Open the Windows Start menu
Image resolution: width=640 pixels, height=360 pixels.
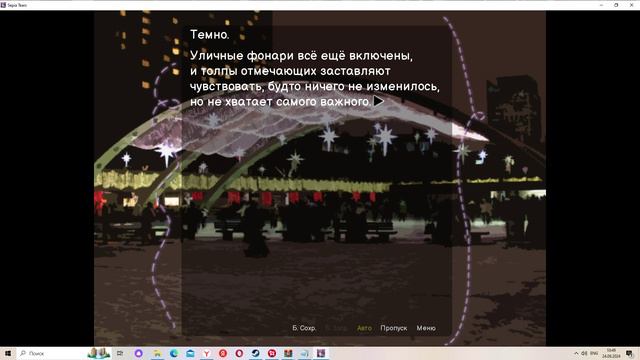tap(7, 353)
